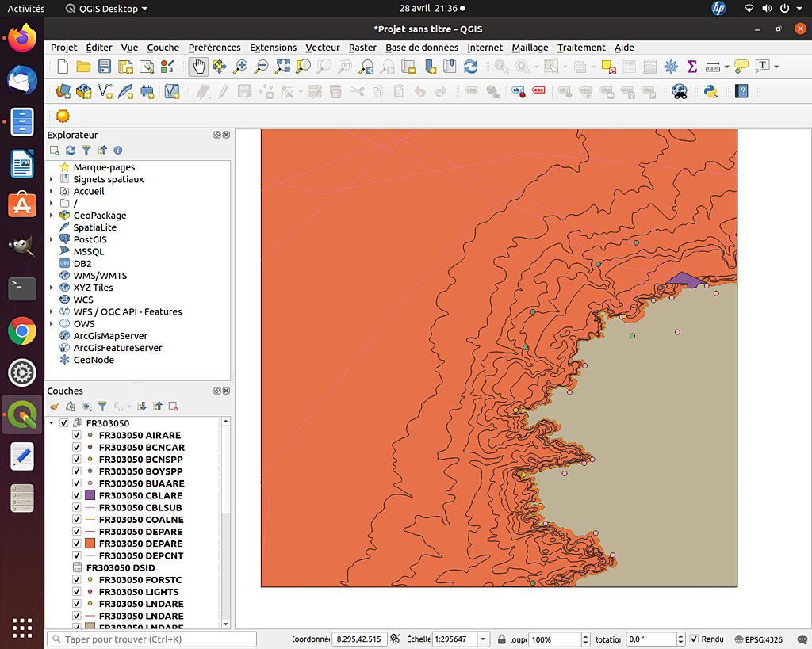The image size is (812, 649).
Task: Uncheck the FR303050 LIGHTS layer
Action: point(77,592)
